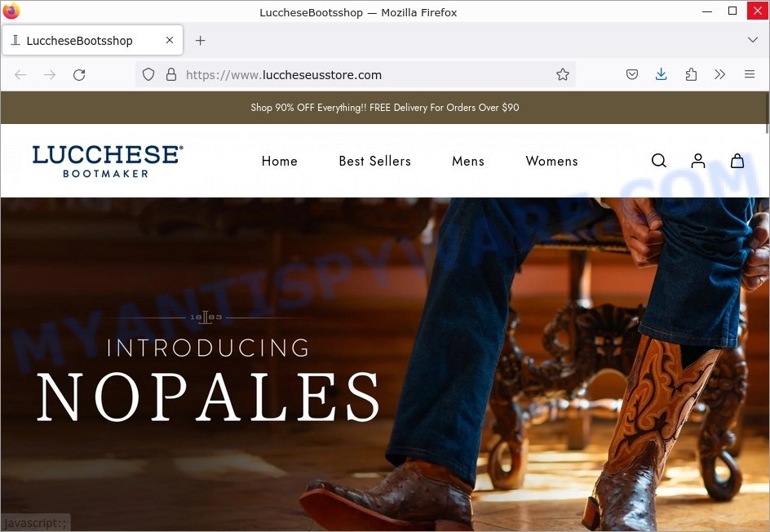Expand the more tools overflow chevron

[720, 75]
